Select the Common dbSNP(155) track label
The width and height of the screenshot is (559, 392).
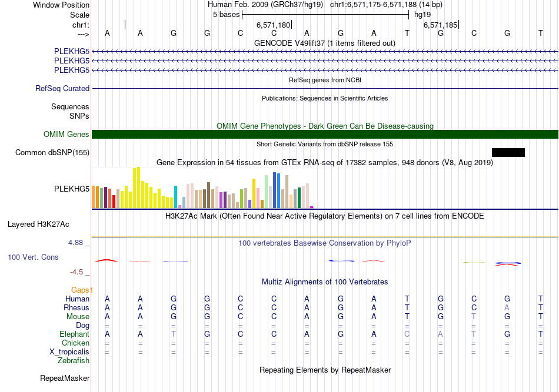coord(52,153)
